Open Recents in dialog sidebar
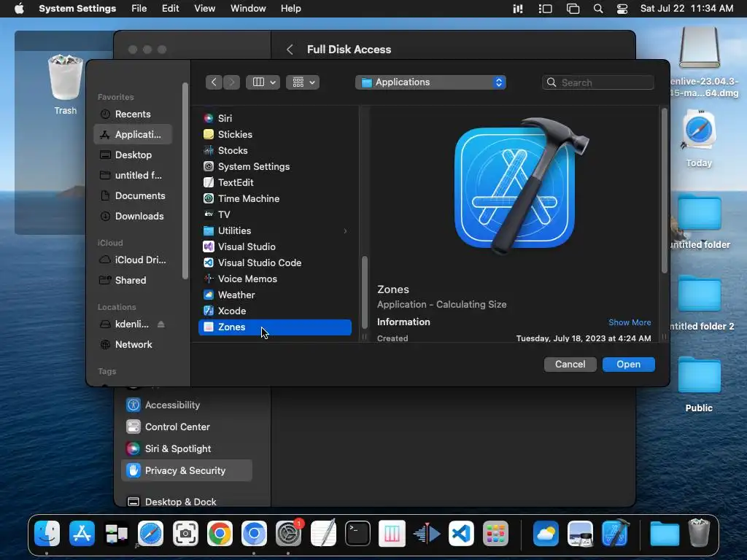The image size is (747, 560). click(x=133, y=114)
